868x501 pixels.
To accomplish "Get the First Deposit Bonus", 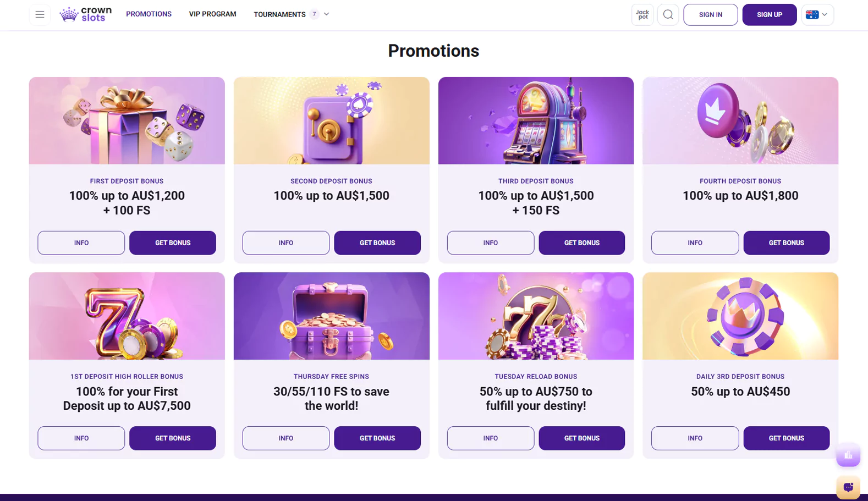I will 172,243.
